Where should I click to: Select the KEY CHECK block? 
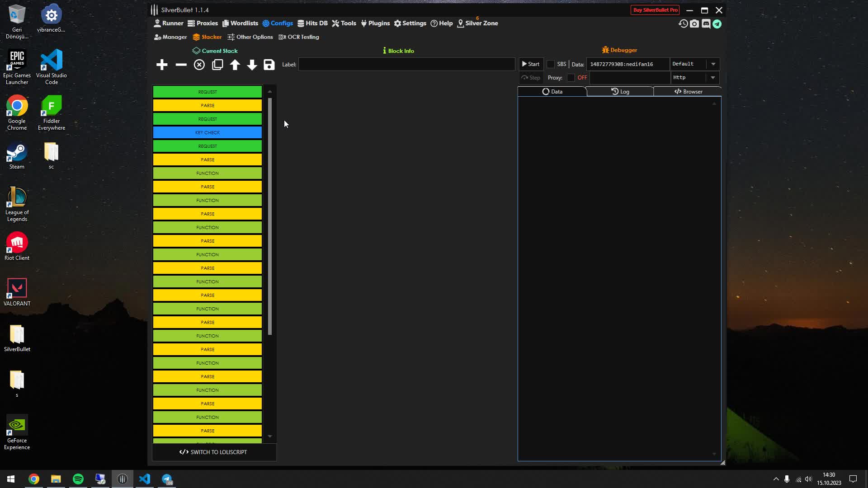coord(207,132)
